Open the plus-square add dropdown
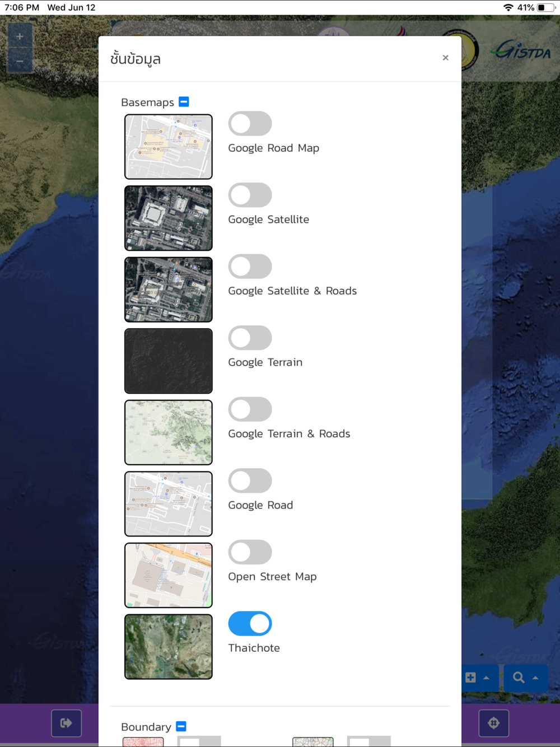The image size is (560, 747). [478, 678]
